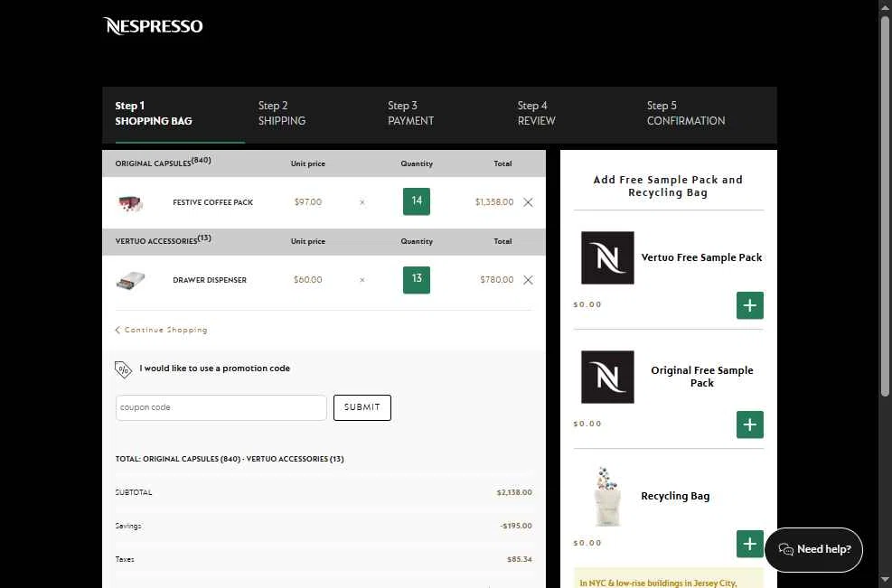
Task: Go to Step 4 Review
Action: [x=537, y=113]
